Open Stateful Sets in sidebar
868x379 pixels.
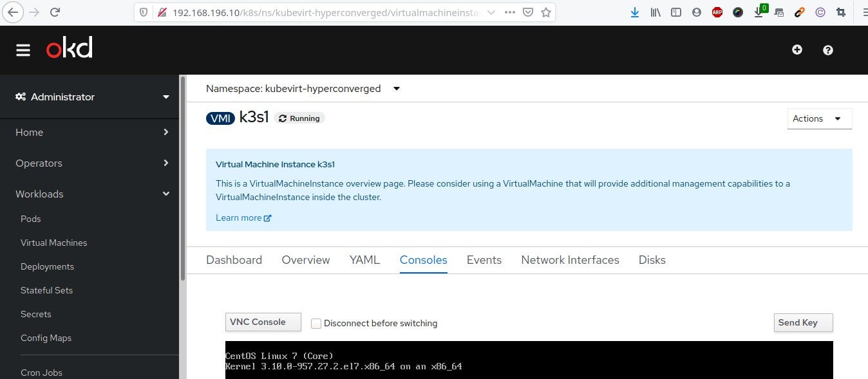(46, 290)
